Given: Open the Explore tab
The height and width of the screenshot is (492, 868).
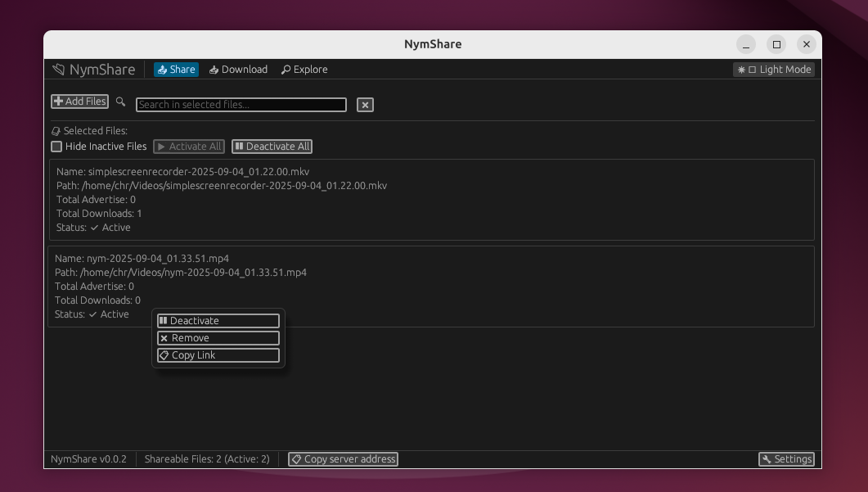Looking at the screenshot, I should pos(304,70).
